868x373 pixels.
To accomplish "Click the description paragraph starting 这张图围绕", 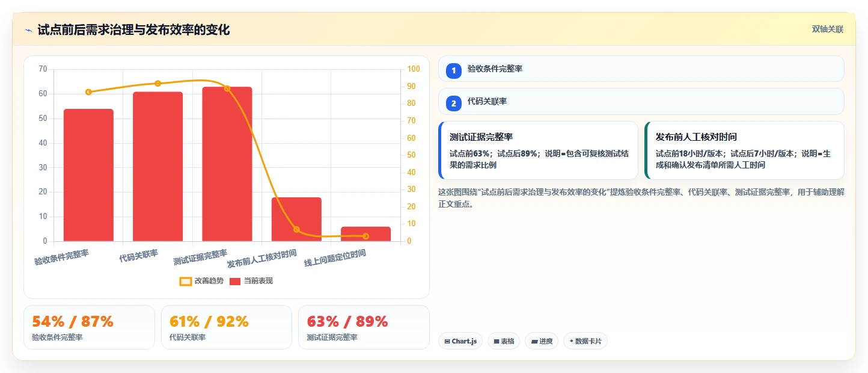I will [x=641, y=198].
